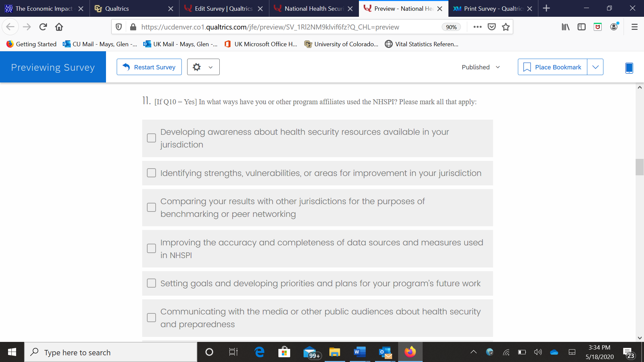Save page to Pocket icon
This screenshot has width=644, height=362.
(492, 27)
